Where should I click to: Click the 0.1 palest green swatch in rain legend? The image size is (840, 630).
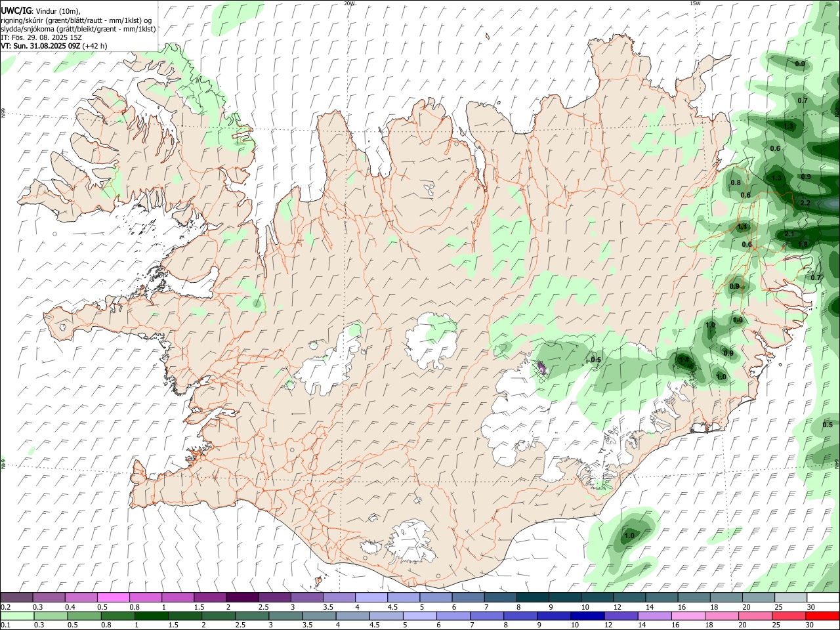click(16, 616)
